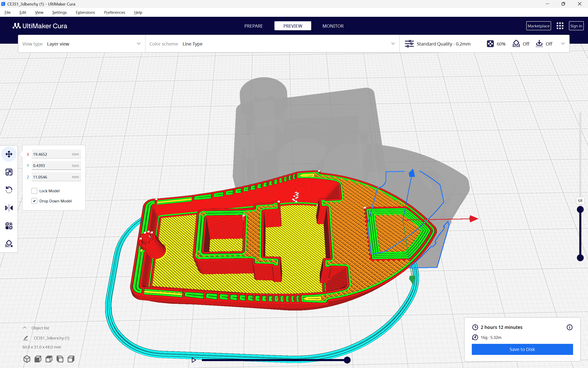
Task: Click the Sign in button
Action: pyautogui.click(x=576, y=26)
